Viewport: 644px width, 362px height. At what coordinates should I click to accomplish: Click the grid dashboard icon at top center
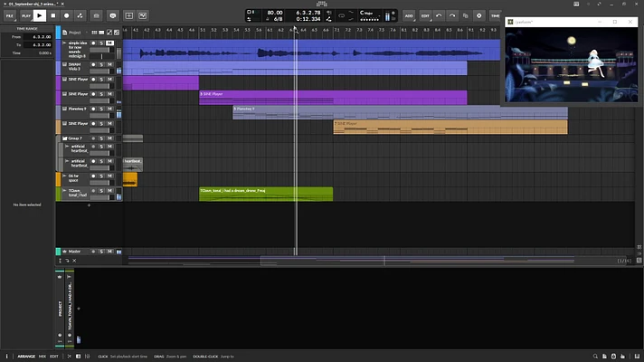tap(322, 4)
